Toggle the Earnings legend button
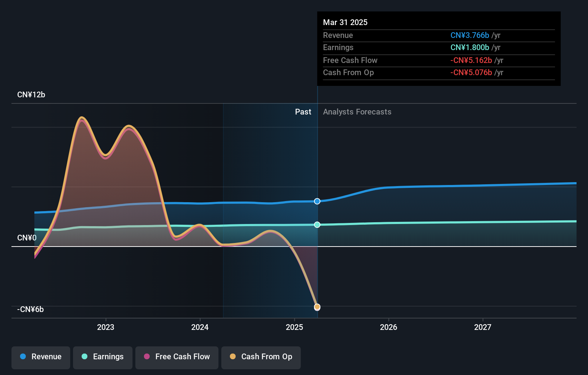This screenshot has height=375, width=588. click(x=103, y=357)
